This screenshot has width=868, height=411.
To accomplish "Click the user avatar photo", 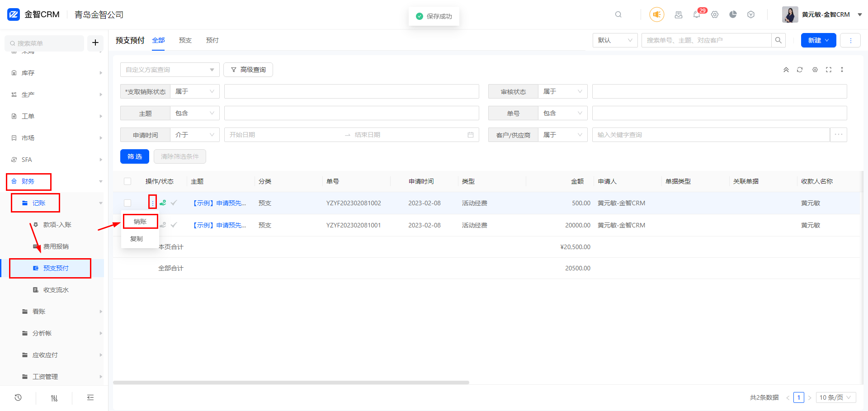I will pos(790,14).
